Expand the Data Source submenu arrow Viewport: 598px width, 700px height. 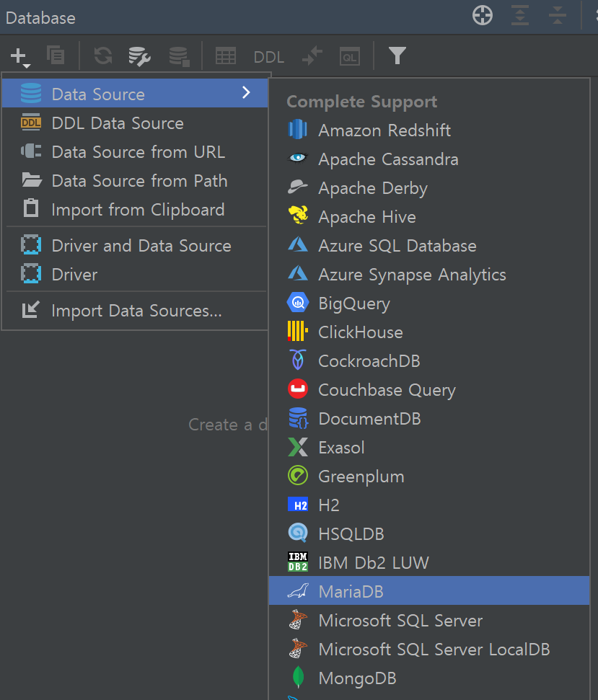[246, 93]
